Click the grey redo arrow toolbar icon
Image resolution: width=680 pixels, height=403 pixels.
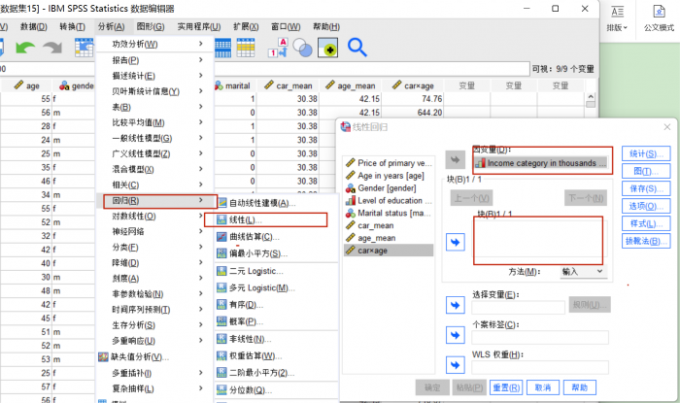coord(53,47)
